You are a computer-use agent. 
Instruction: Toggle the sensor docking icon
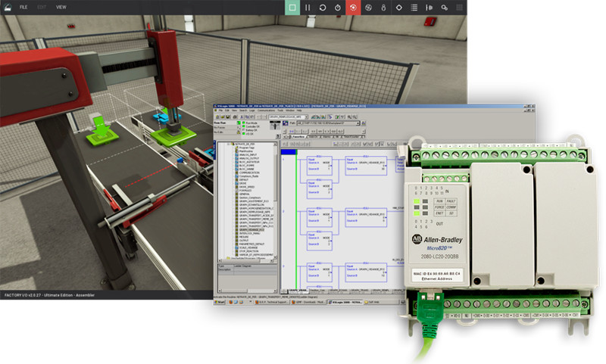pyautogui.click(x=429, y=8)
